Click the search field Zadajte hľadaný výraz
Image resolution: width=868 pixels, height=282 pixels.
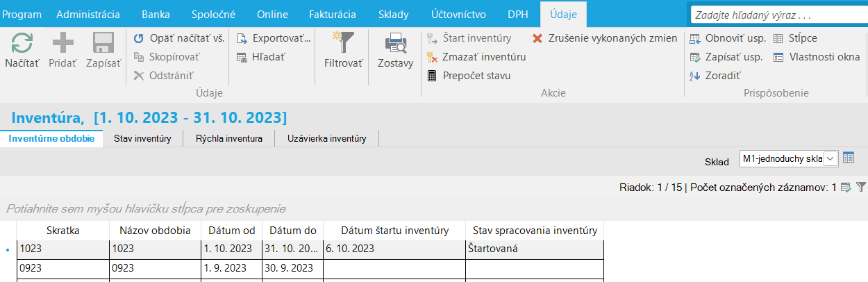(778, 14)
